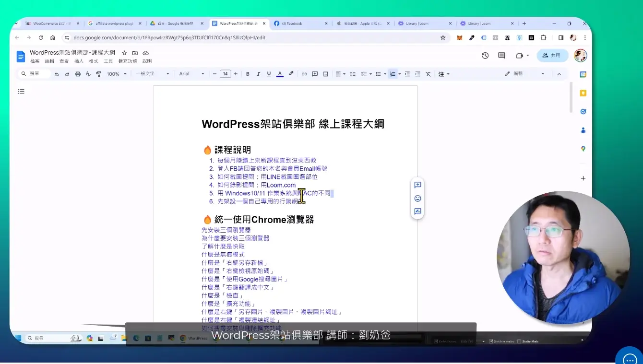643x364 pixels.
Task: Click the Redo arrow in Docs toolbar
Action: point(67,74)
